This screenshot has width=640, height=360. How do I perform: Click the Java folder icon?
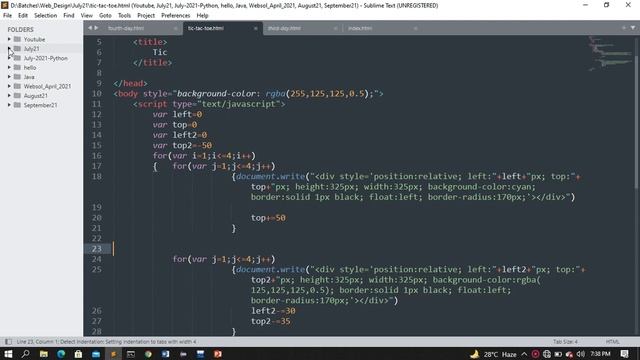17,77
